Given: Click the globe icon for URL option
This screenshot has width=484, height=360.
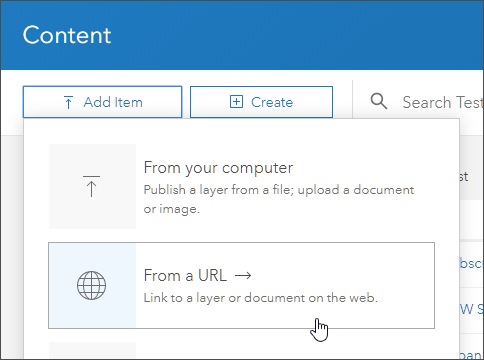Looking at the screenshot, I should pyautogui.click(x=91, y=285).
